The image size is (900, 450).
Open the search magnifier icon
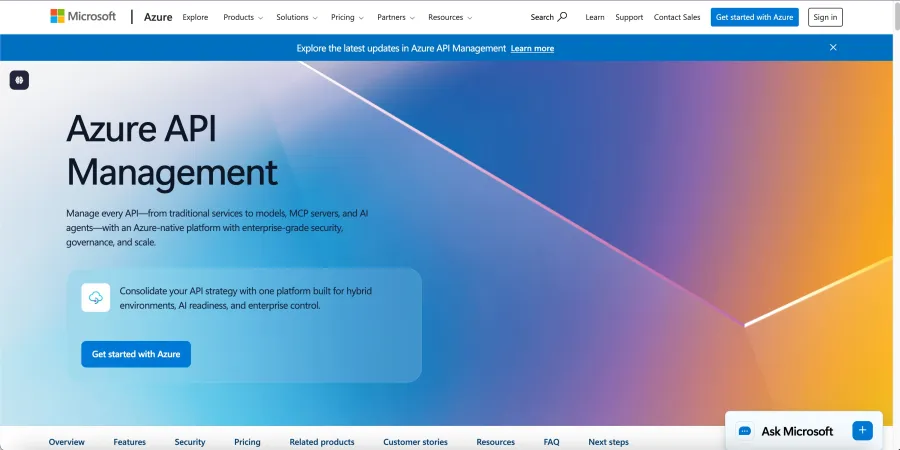[562, 17]
